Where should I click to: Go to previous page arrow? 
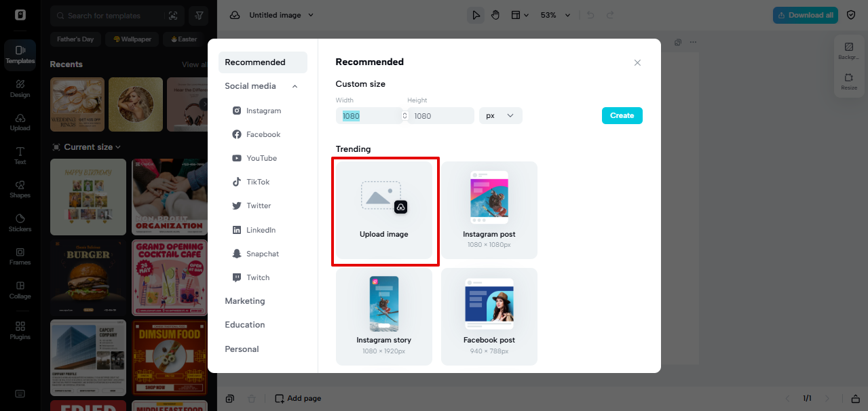point(788,398)
